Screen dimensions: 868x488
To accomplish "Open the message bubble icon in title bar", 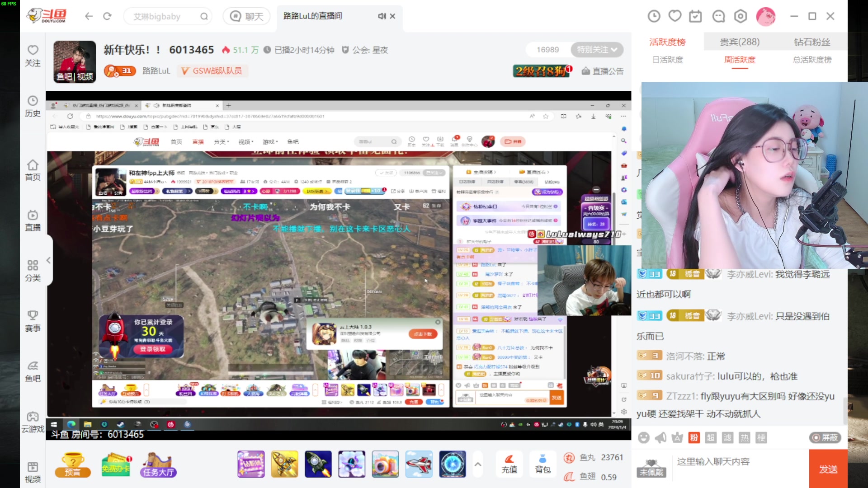I will [x=718, y=16].
